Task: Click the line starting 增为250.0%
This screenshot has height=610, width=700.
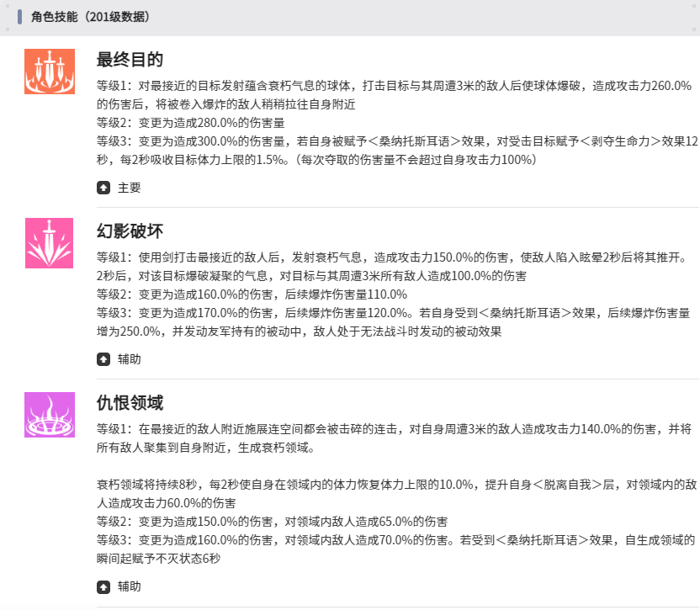Action: click(300, 332)
